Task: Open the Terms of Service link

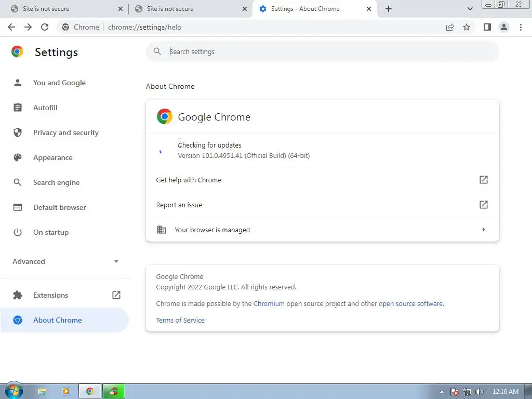Action: pyautogui.click(x=180, y=320)
